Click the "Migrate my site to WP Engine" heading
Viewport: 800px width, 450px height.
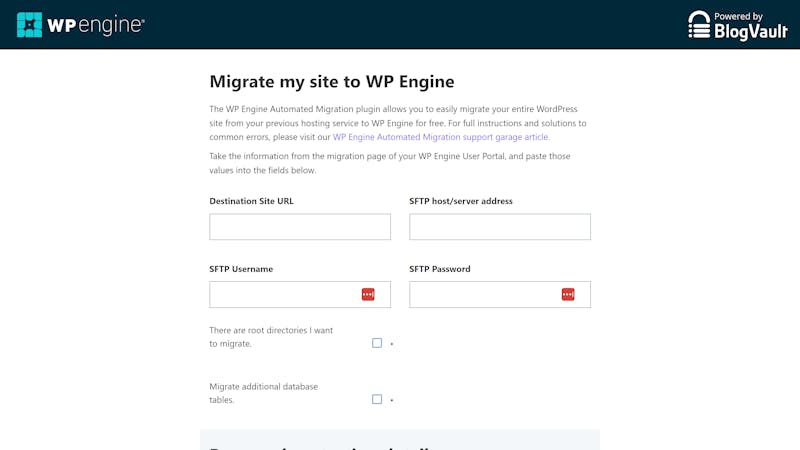click(x=331, y=82)
